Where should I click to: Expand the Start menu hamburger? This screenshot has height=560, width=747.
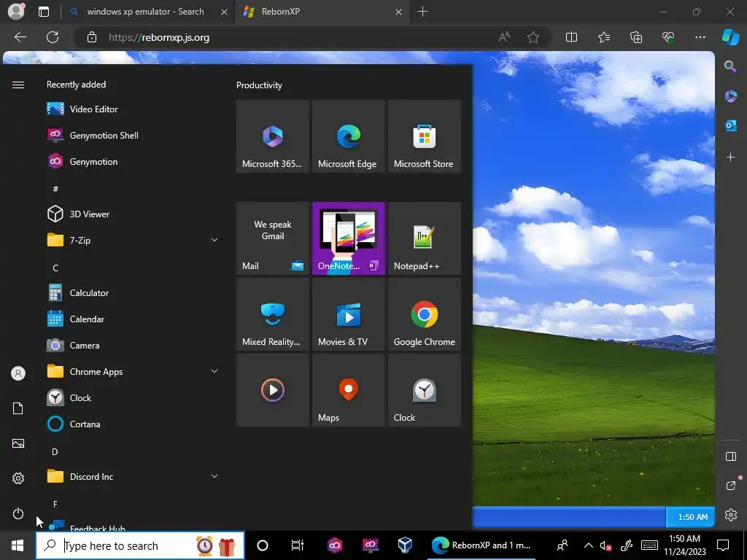(18, 85)
